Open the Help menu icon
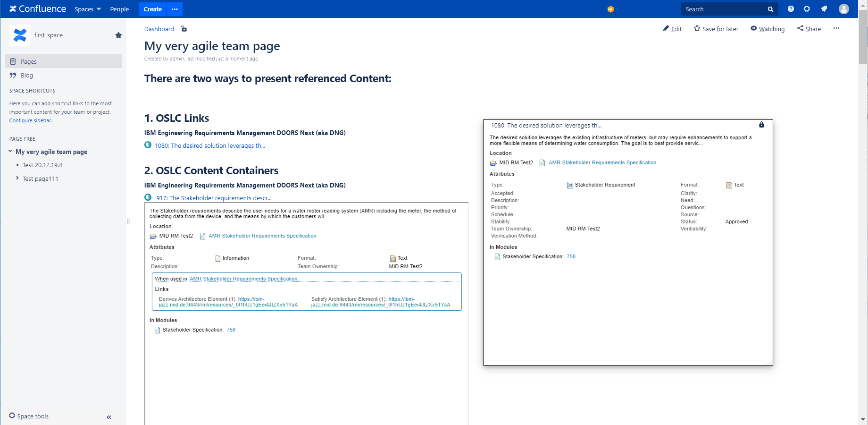The image size is (868, 425). (x=791, y=9)
